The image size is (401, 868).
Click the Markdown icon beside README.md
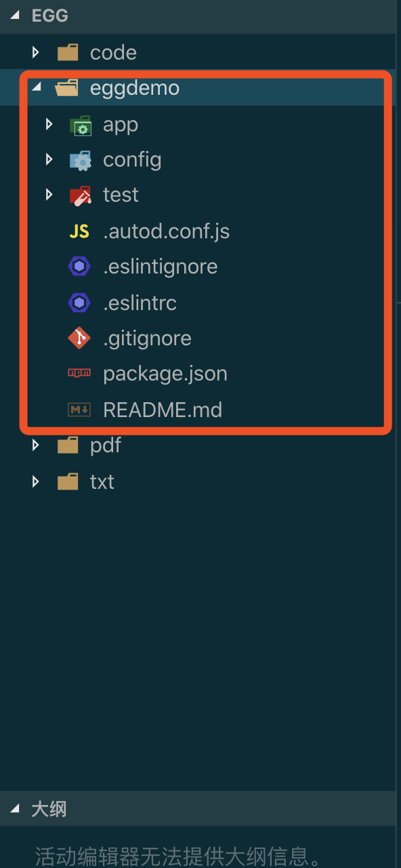pos(79,410)
